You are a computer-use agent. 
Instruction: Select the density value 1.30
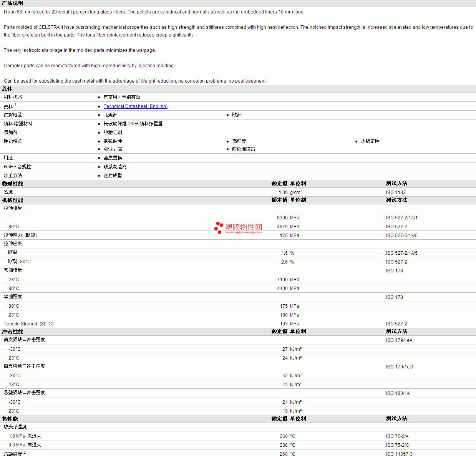pyautogui.click(x=283, y=192)
